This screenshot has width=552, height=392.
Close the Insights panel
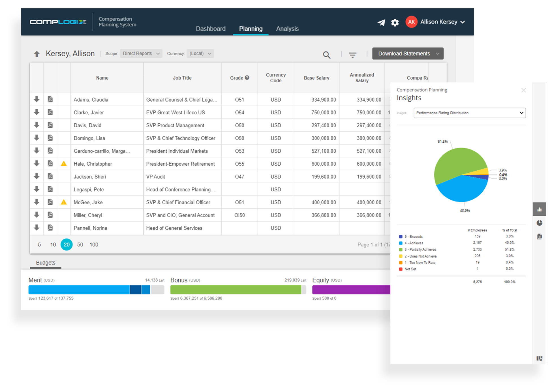[523, 90]
